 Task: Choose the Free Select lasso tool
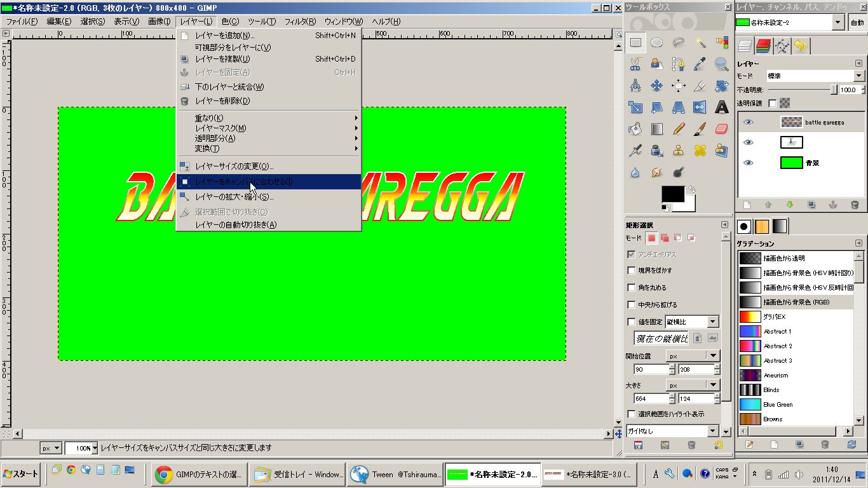679,43
